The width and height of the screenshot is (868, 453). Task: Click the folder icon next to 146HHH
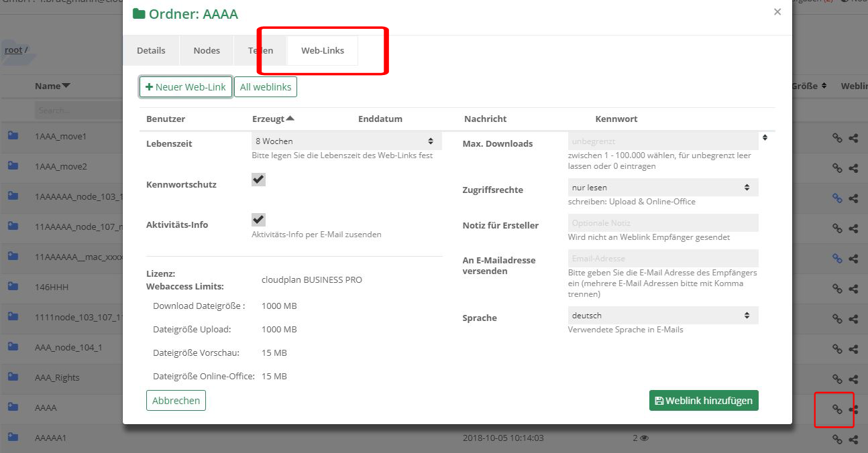click(11, 288)
